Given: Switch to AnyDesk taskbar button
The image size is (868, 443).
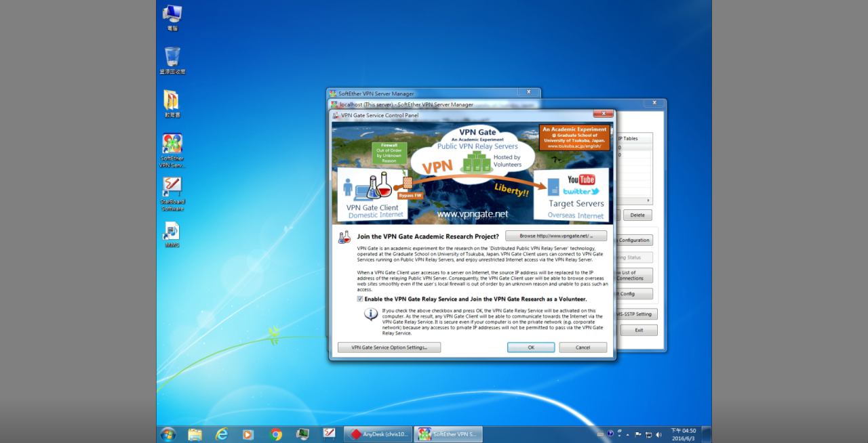Looking at the screenshot, I should click(x=378, y=434).
